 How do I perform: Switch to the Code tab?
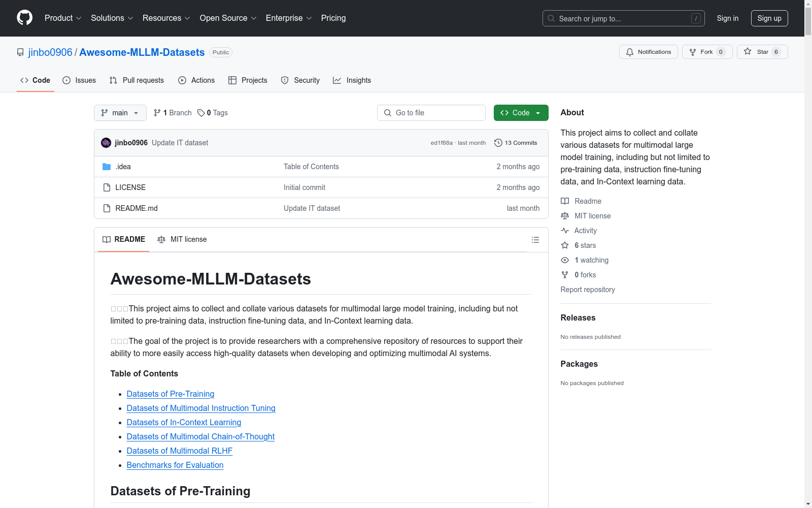click(x=35, y=80)
